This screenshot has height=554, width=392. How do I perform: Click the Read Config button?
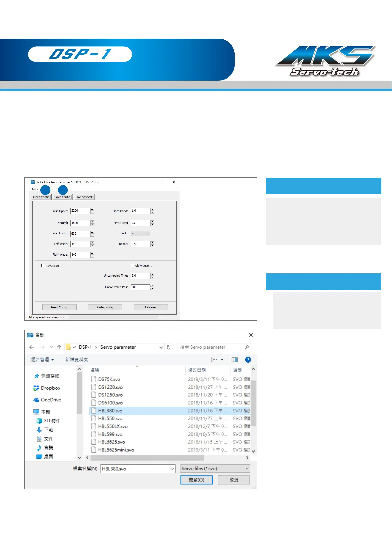tap(59, 307)
